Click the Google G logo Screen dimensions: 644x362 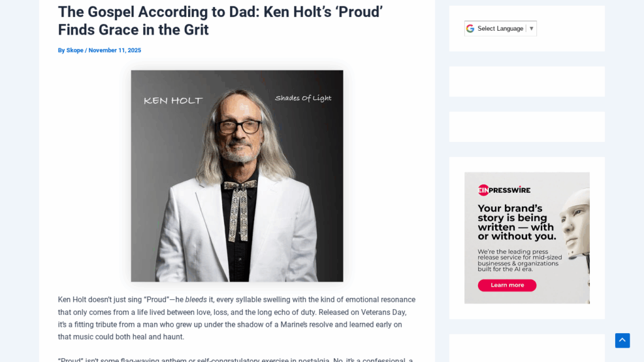point(470,28)
